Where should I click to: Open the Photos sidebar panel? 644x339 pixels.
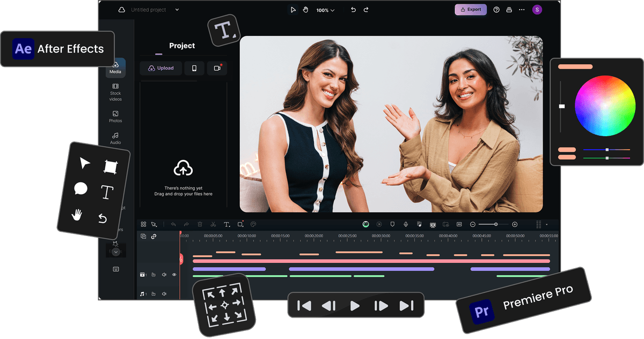tap(115, 116)
